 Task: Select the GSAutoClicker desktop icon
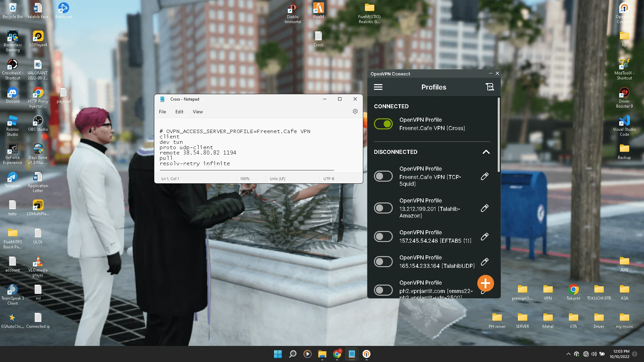pos(13,320)
